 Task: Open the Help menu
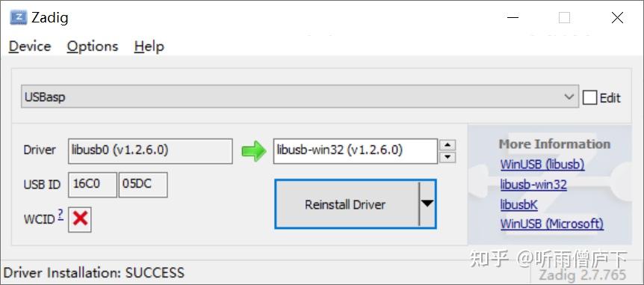[149, 46]
